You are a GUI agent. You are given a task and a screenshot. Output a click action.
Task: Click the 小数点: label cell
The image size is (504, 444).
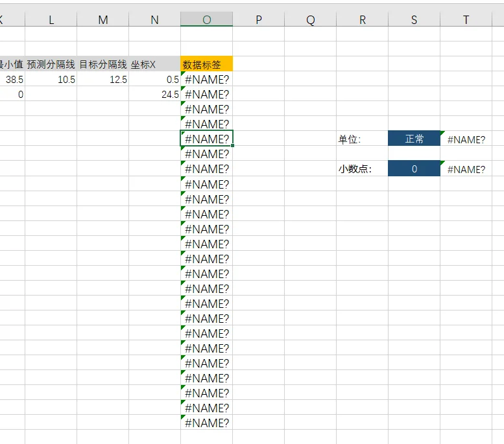362,169
